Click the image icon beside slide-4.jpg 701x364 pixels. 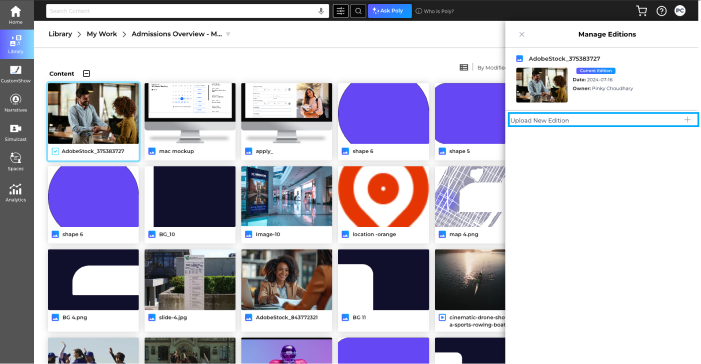pos(152,317)
